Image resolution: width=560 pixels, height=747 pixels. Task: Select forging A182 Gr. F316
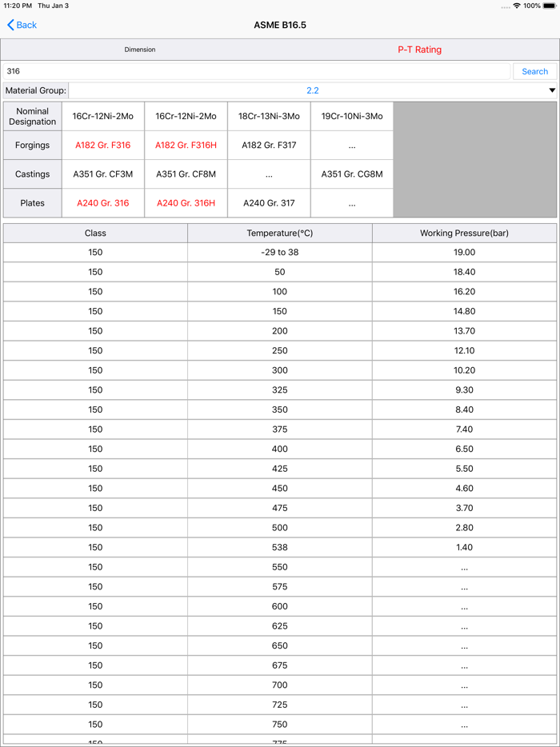pos(103,146)
